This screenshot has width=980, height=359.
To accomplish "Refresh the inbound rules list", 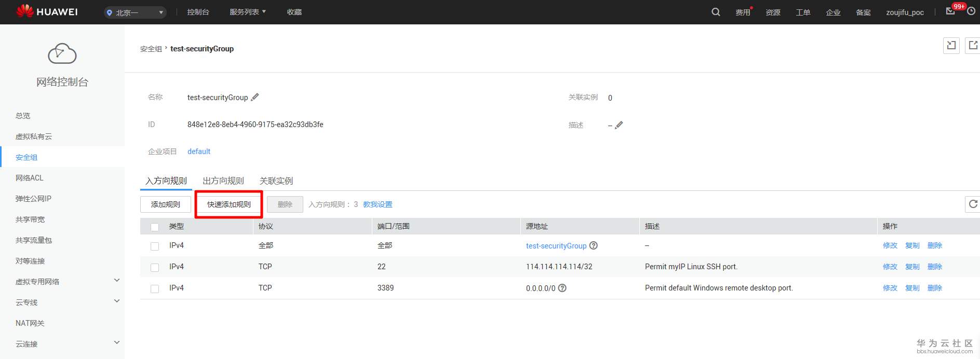I will [973, 204].
